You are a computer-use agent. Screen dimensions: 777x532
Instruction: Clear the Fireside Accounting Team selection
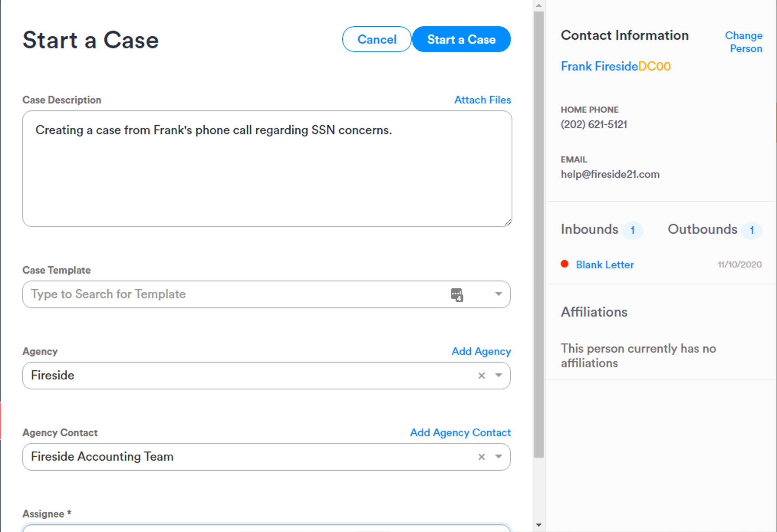(x=482, y=457)
